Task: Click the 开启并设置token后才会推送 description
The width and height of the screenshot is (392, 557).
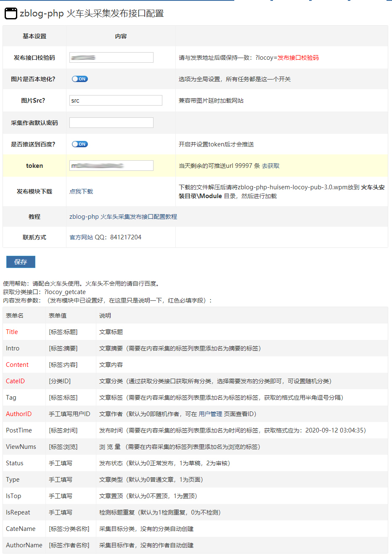Action: pos(216,144)
